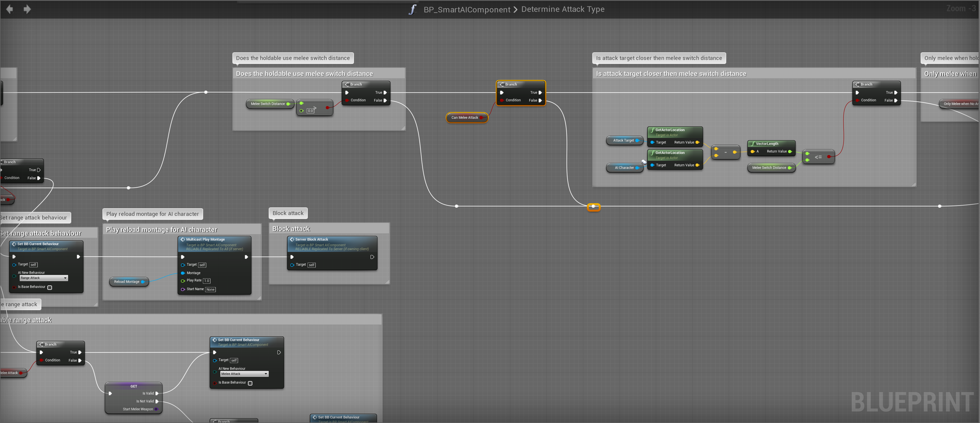Toggle Is Base Behaviour on Melee Attack node
The height and width of the screenshot is (423, 980).
(x=250, y=383)
